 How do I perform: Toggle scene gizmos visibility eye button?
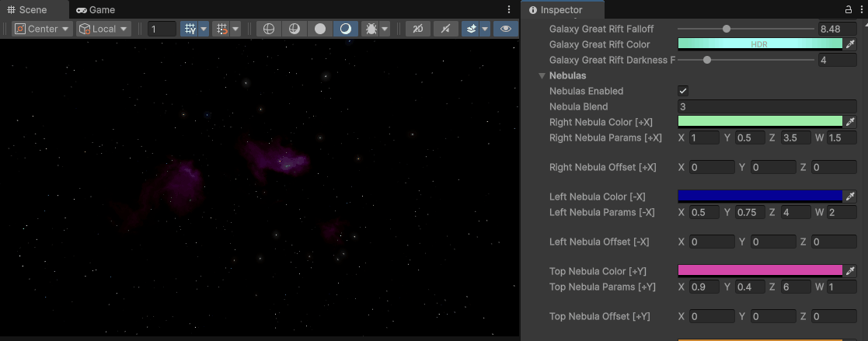[506, 29]
